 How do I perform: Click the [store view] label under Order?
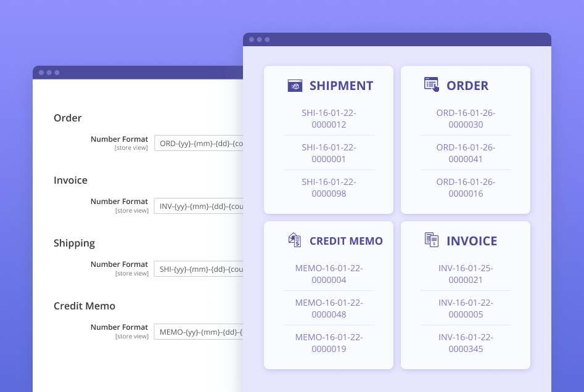click(131, 148)
